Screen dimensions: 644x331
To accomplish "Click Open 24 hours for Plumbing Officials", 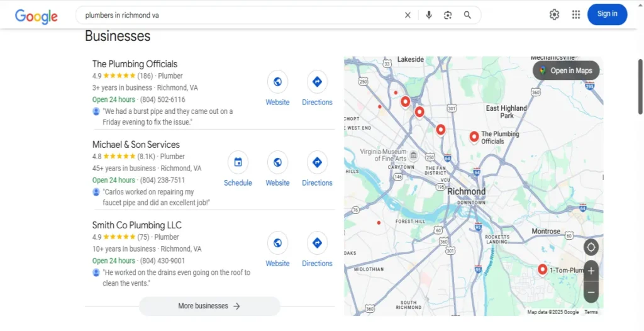I will 113,99.
